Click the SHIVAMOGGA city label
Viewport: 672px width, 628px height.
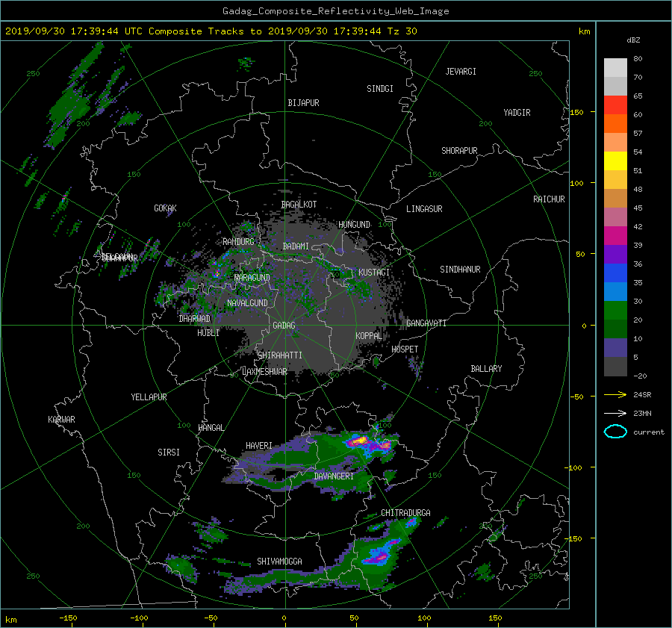279,562
